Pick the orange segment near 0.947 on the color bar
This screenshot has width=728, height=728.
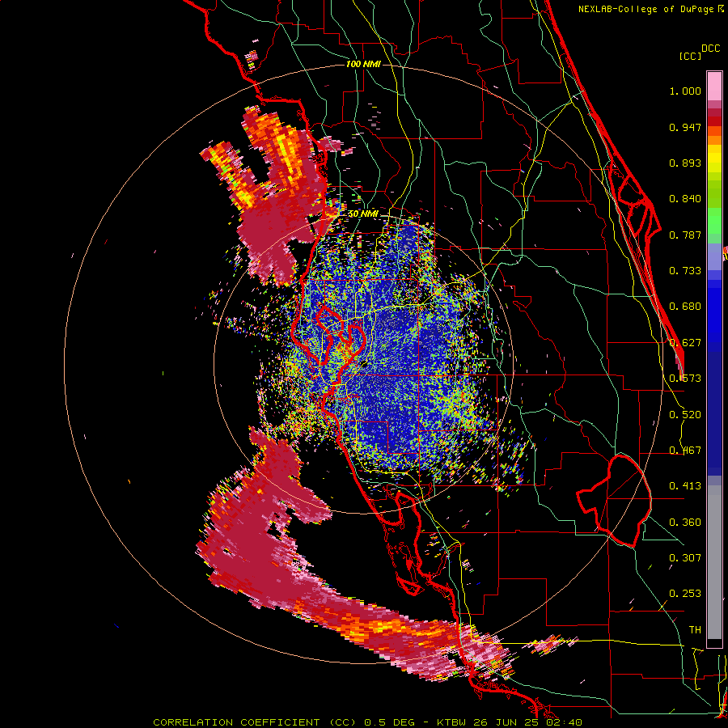[x=714, y=131]
